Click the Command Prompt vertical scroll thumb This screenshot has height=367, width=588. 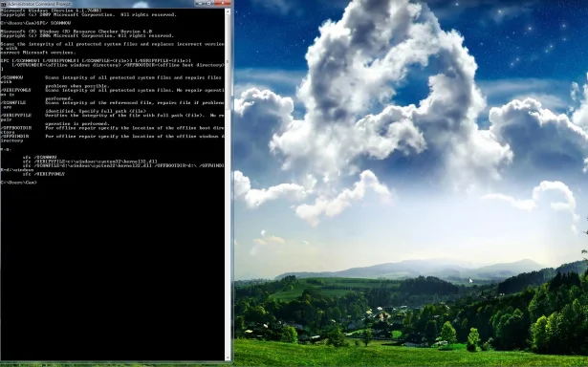pos(228,63)
